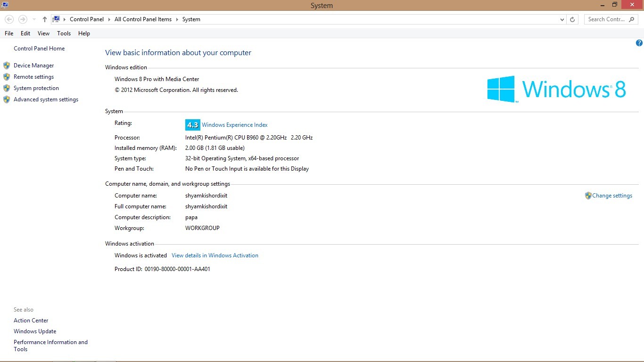The height and width of the screenshot is (362, 644).
Task: Expand arrow before Control Panel breadcrumb
Action: point(65,19)
